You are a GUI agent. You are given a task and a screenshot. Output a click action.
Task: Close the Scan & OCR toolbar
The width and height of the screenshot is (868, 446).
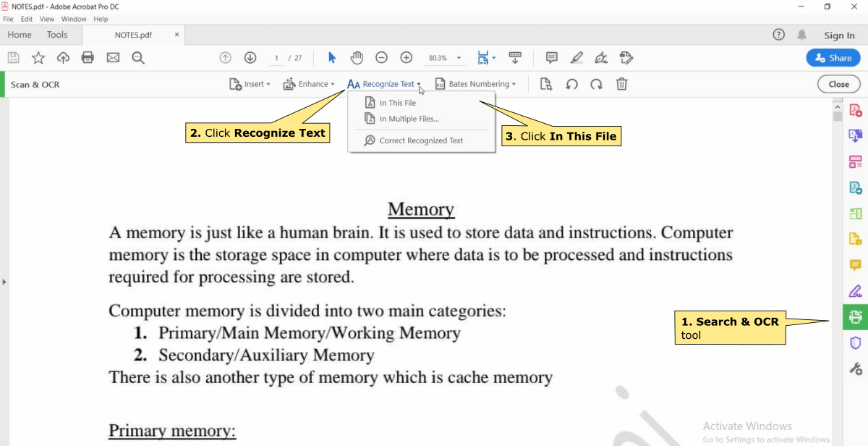(838, 84)
